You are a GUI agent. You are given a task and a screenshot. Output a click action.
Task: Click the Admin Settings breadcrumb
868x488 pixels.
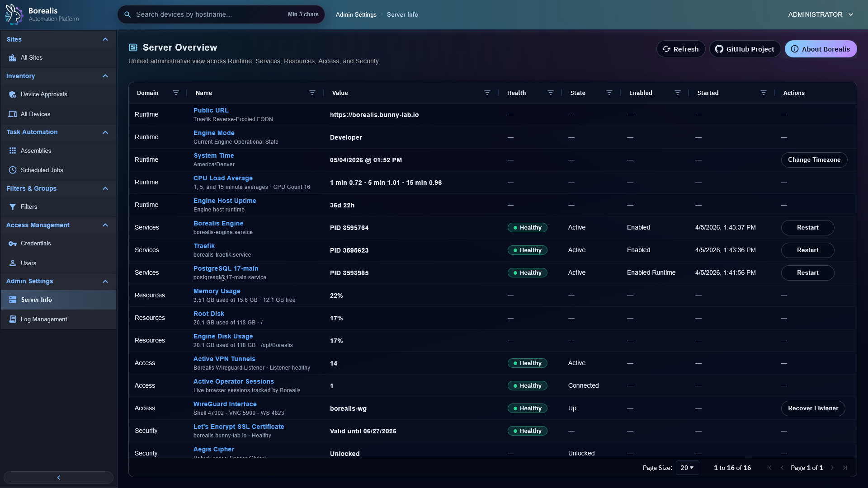(356, 14)
